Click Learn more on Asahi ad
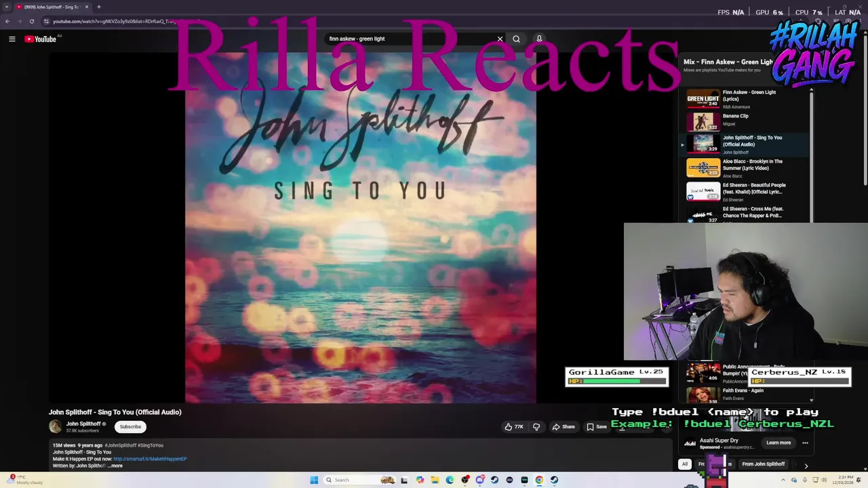Viewport: 868px width, 488px height. [778, 443]
